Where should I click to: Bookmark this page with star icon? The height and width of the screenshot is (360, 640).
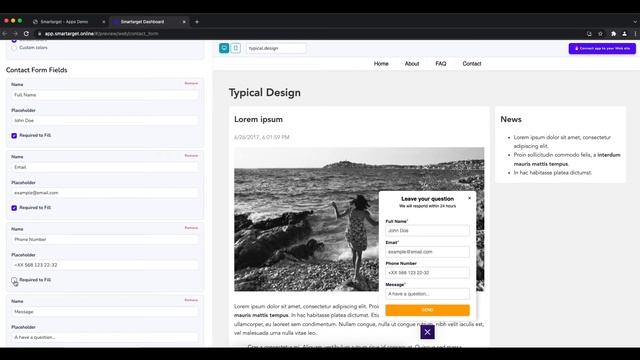point(600,34)
